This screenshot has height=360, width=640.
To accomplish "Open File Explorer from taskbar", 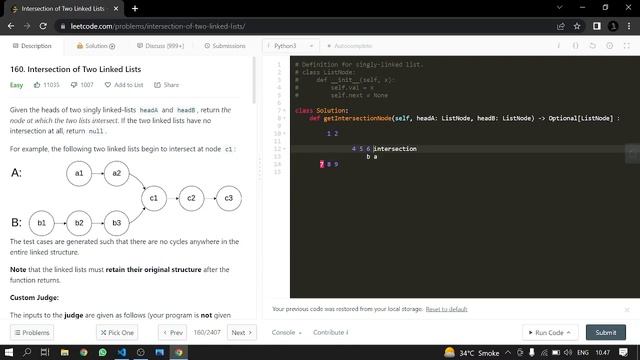I will click(64, 352).
